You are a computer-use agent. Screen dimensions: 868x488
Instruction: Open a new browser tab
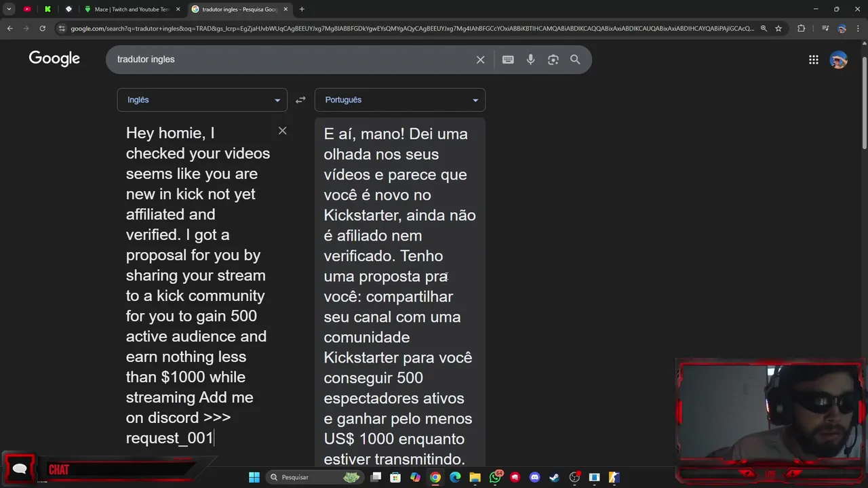pyautogui.click(x=302, y=9)
